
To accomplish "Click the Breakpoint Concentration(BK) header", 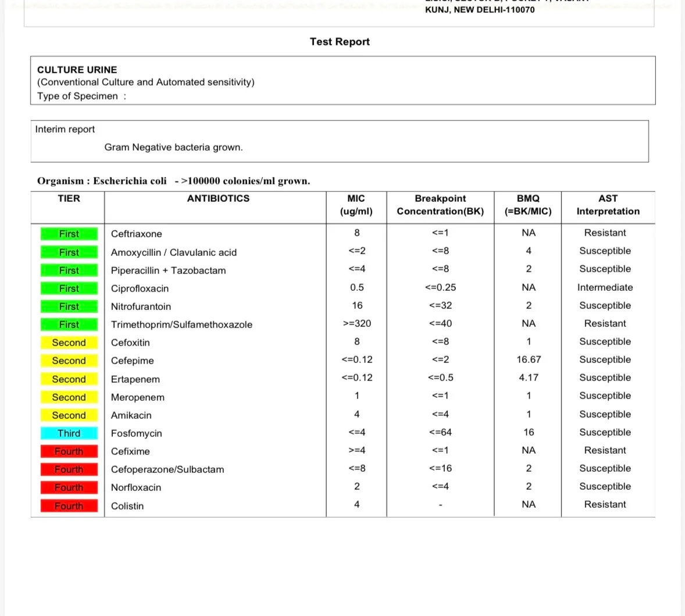I will (440, 205).
